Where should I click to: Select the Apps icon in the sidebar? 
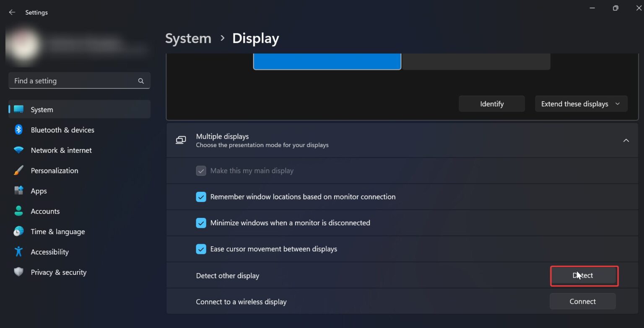pos(18,191)
